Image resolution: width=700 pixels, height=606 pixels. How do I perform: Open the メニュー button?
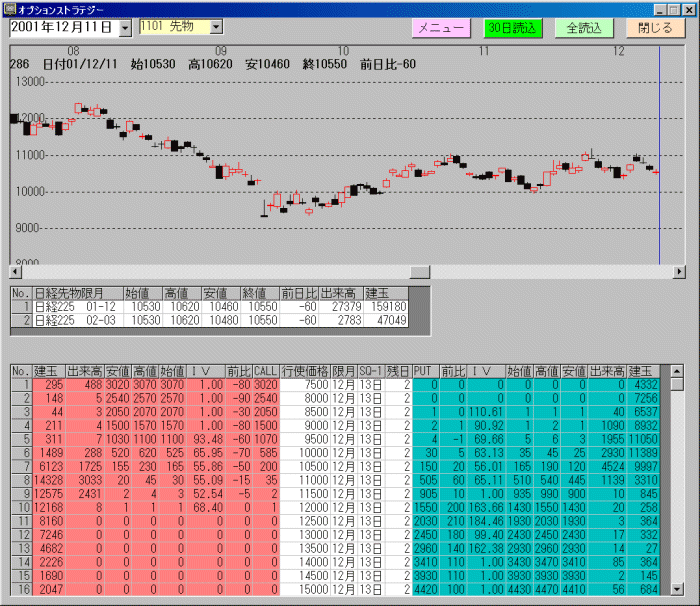[x=440, y=28]
